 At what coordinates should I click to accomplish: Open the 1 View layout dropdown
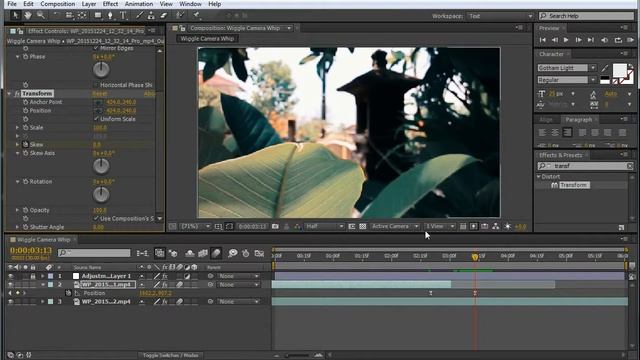[x=440, y=226]
